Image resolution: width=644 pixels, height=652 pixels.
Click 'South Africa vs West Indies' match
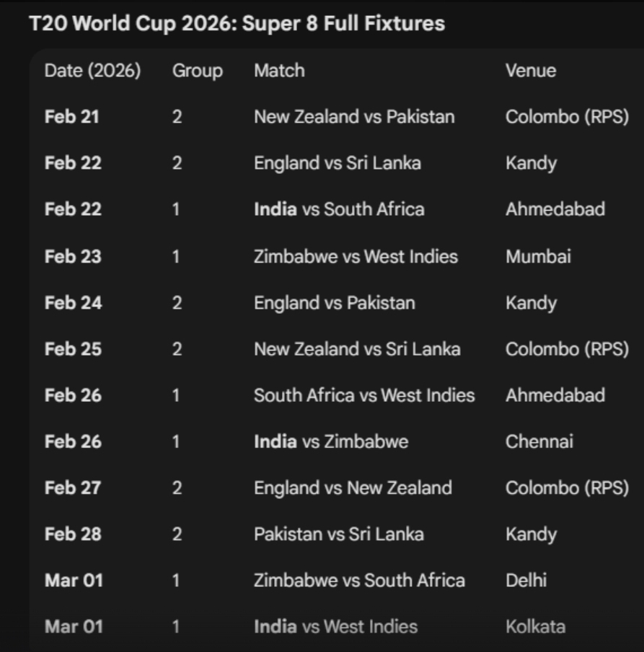(364, 395)
